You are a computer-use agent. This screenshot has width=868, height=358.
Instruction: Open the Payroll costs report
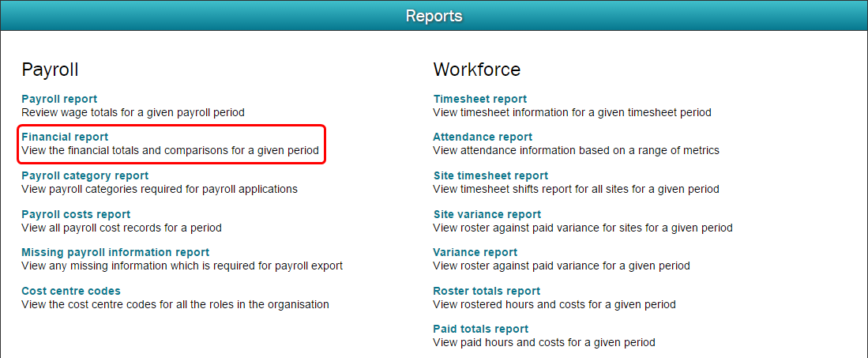(76, 214)
